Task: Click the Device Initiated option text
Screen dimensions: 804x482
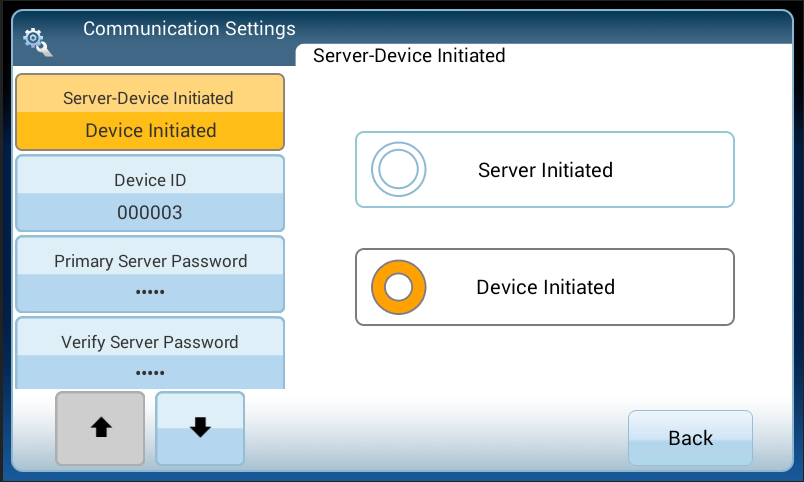Action: 545,287
